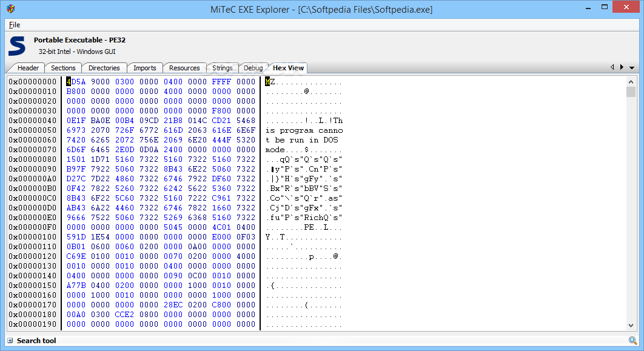644x351 pixels.
Task: Select hex word C69E in row 0x00000120
Action: pyautogui.click(x=76, y=256)
